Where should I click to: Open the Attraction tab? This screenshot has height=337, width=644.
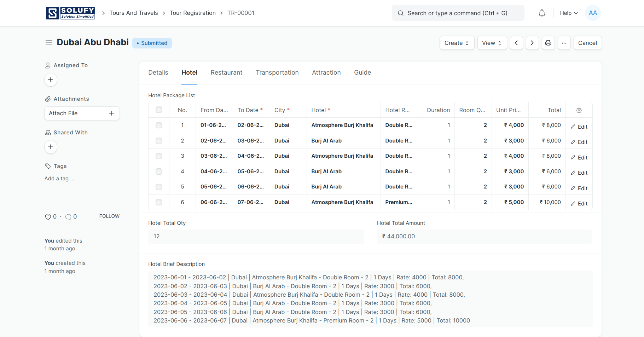click(326, 72)
